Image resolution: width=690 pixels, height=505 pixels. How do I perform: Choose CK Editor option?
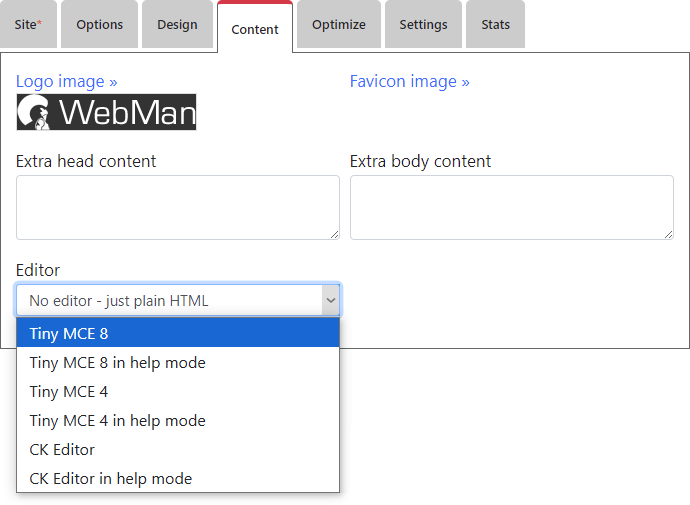178,450
